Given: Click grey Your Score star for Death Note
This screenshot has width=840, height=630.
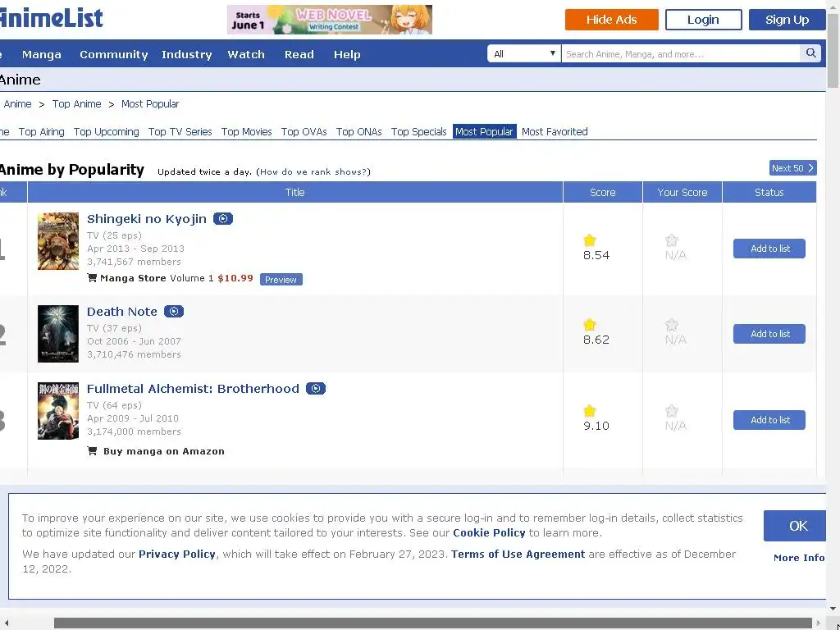Looking at the screenshot, I should click(x=671, y=325).
